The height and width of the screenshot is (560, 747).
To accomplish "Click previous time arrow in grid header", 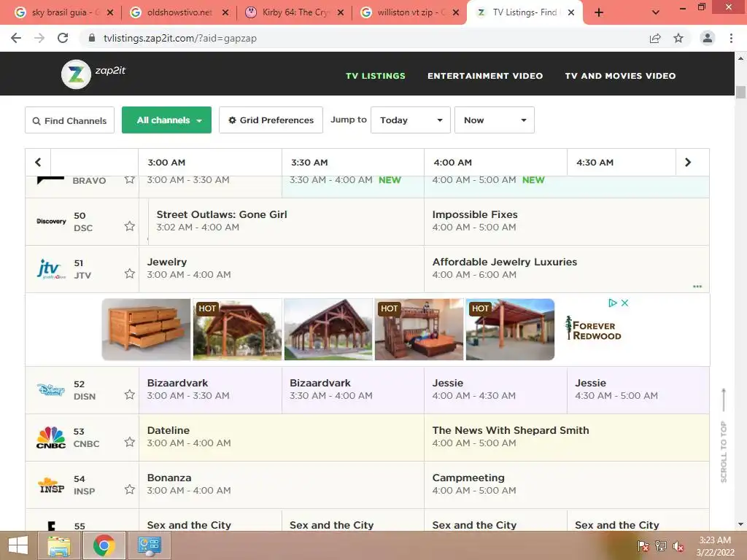I will 38,163.
